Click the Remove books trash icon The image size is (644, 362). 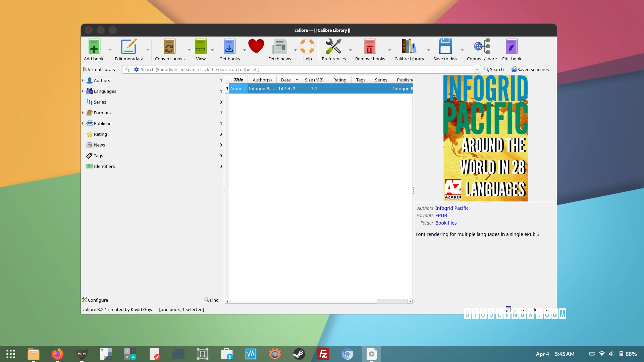370,47
